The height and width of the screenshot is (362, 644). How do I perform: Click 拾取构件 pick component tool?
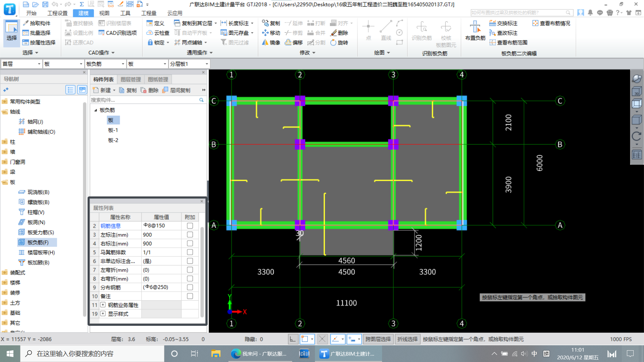pos(37,23)
